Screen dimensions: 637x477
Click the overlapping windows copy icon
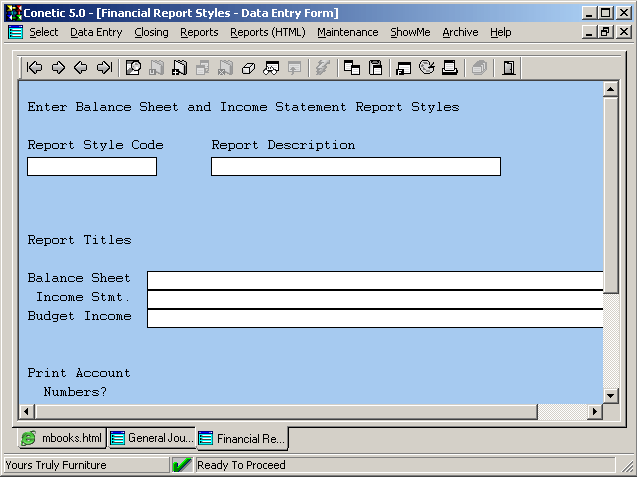352,68
